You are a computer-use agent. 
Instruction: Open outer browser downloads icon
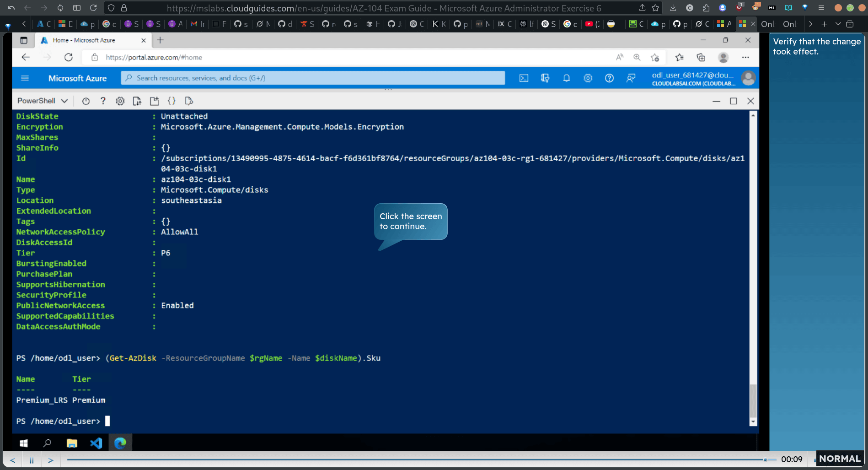pos(673,8)
